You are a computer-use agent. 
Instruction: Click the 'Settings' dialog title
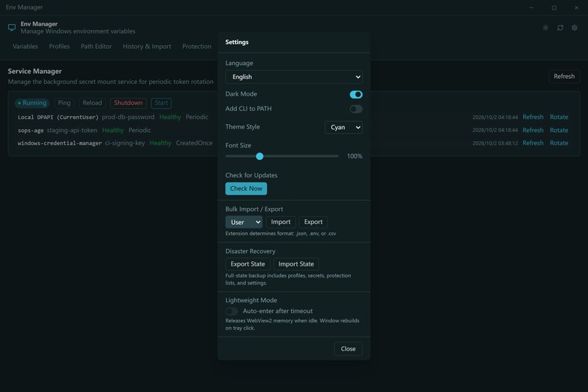pos(236,42)
